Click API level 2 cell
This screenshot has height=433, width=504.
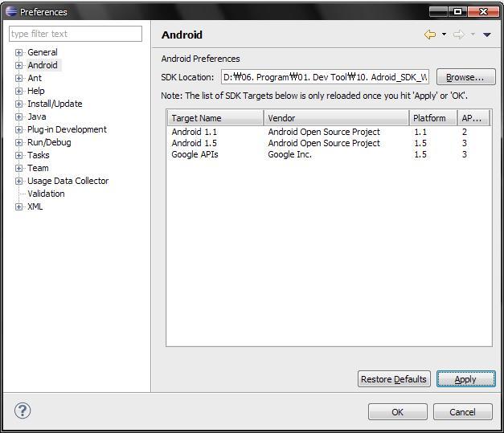(464, 132)
